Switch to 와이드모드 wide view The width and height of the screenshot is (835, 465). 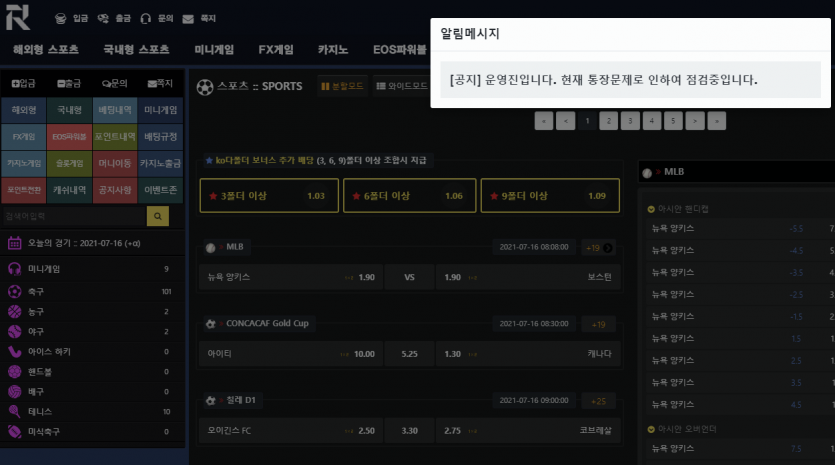pos(402,86)
